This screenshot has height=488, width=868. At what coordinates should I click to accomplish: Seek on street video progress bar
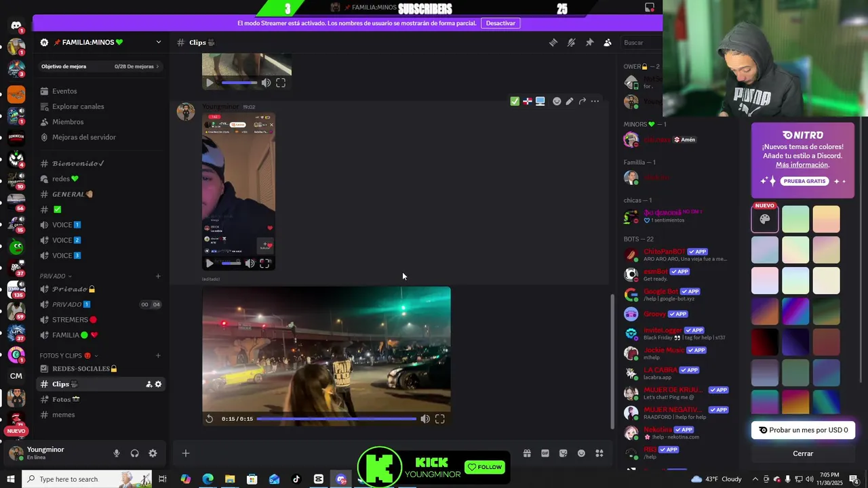click(336, 419)
